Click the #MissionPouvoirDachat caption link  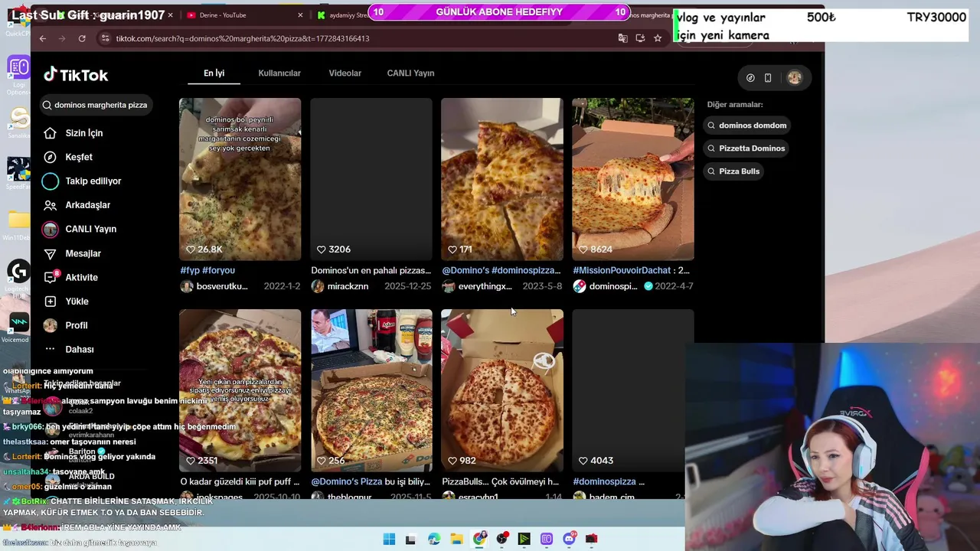pos(622,270)
